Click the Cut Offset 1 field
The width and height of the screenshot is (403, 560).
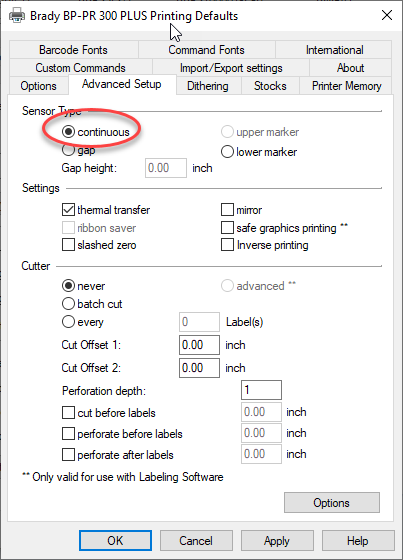pos(199,345)
